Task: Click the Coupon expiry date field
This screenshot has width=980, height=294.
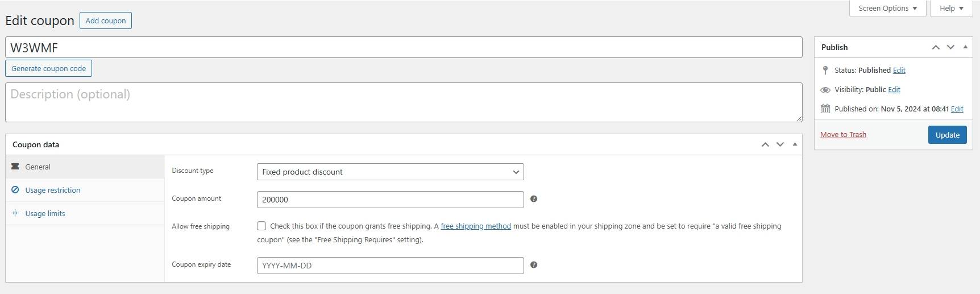Action: [x=390, y=266]
